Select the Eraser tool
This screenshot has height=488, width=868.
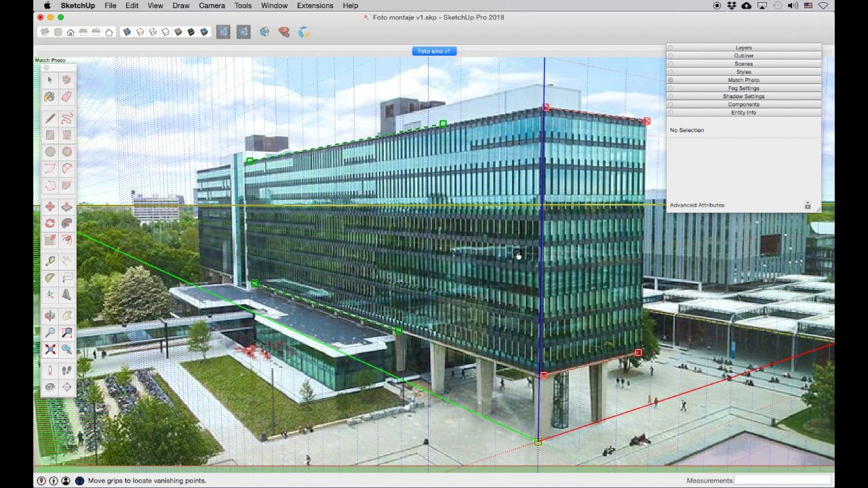66,97
